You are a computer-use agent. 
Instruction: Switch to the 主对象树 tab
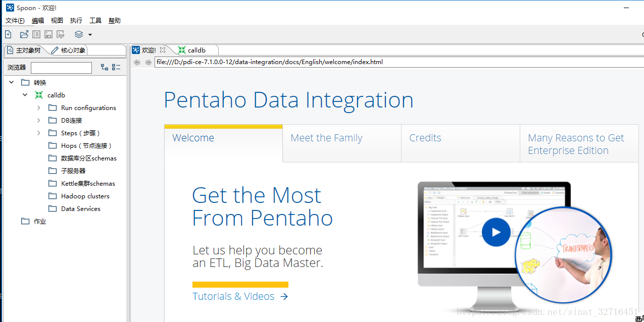[25, 50]
